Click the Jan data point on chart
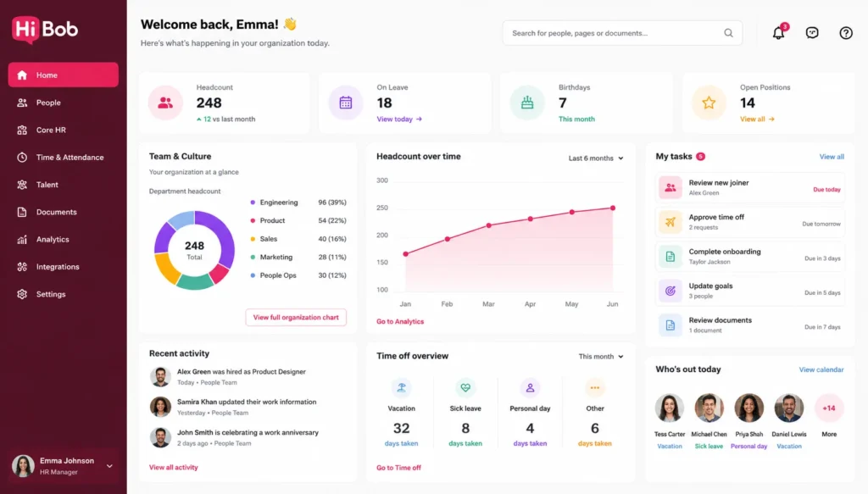The height and width of the screenshot is (494, 868). (406, 254)
